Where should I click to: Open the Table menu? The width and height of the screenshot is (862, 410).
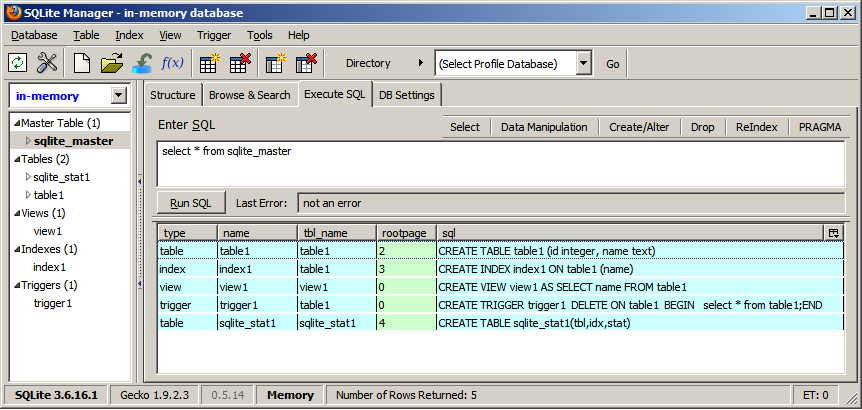point(86,35)
